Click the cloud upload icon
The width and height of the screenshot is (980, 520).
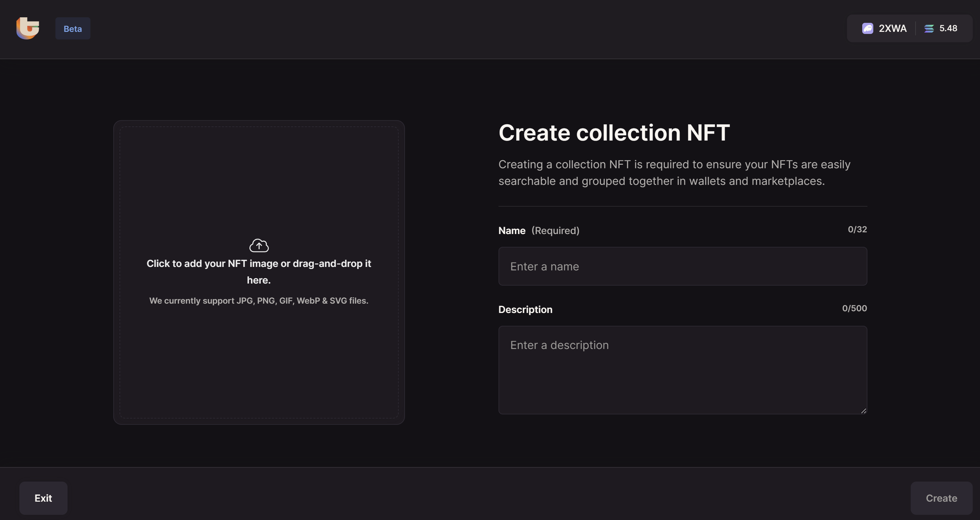point(259,245)
